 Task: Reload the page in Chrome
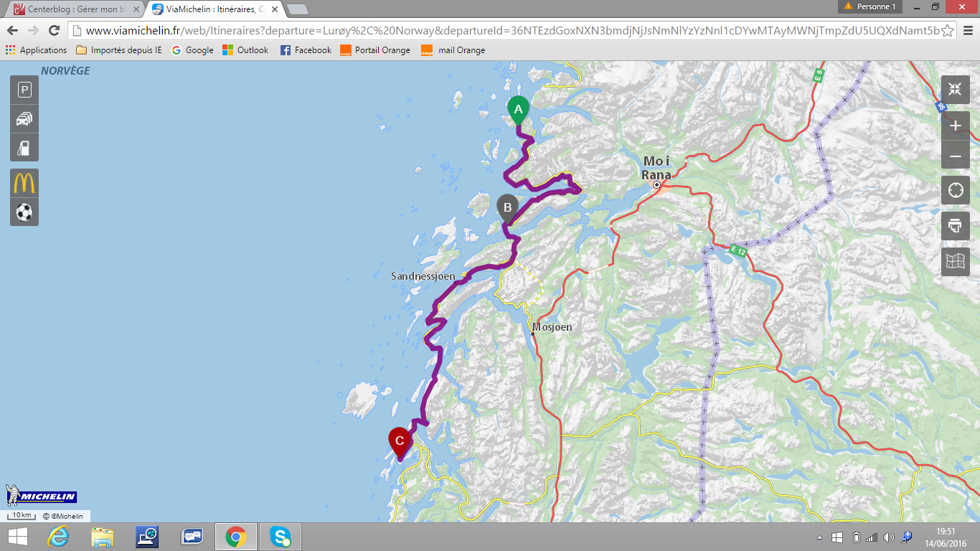click(54, 30)
